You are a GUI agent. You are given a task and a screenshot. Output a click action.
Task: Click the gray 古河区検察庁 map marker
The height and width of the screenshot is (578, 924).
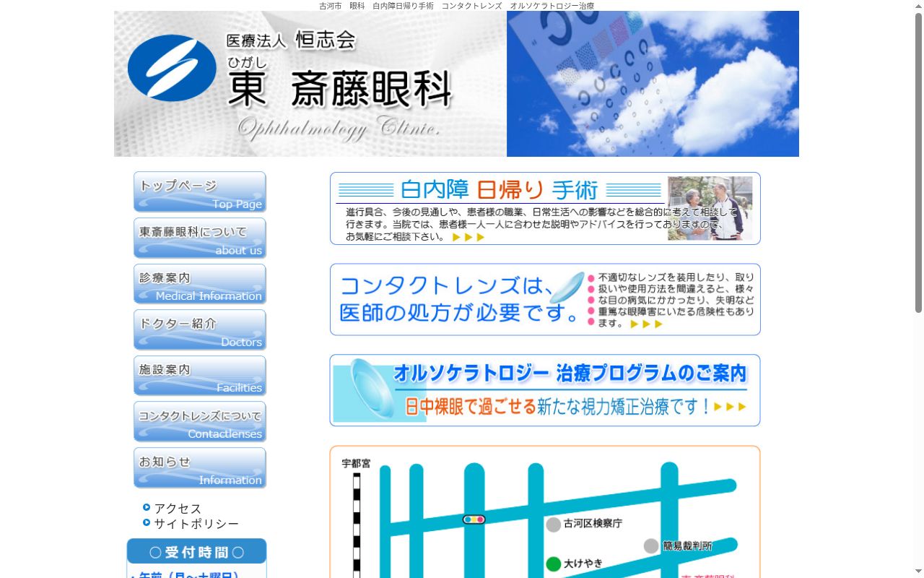[554, 525]
